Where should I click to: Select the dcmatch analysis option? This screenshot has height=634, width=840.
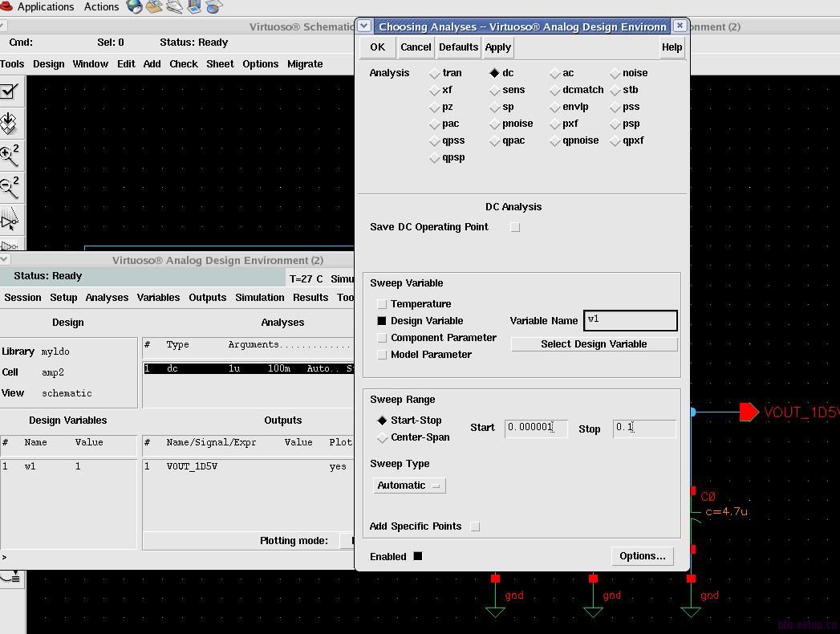click(x=554, y=90)
